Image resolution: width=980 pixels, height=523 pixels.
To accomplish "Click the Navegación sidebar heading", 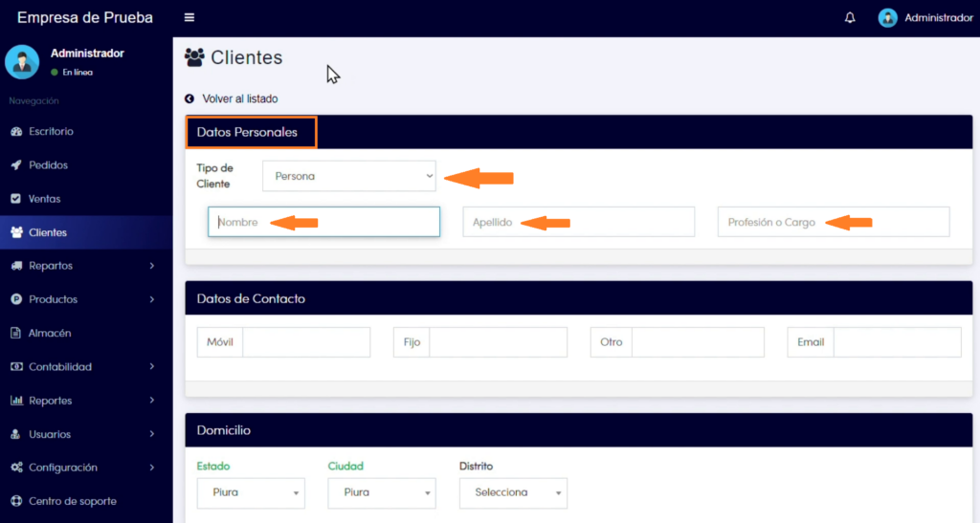I will (x=33, y=101).
